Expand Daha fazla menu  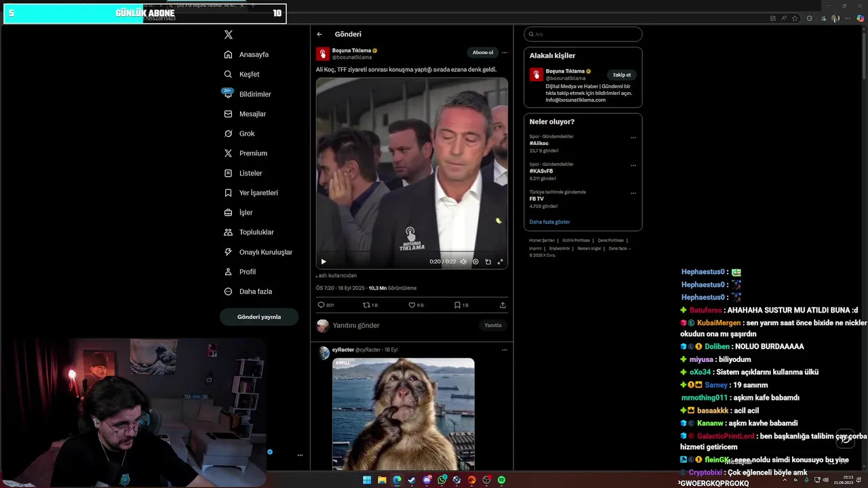tap(248, 291)
